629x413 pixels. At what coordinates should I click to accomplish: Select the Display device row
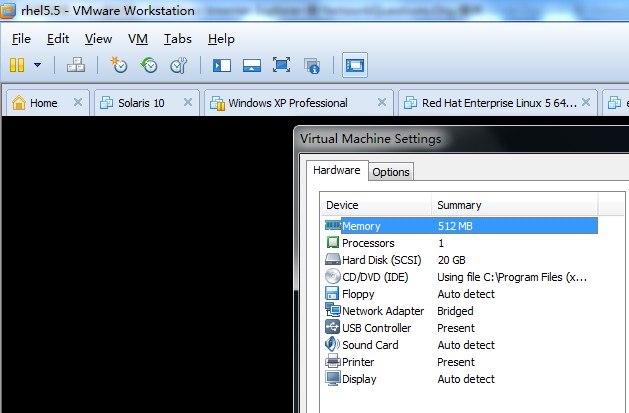[461, 379]
